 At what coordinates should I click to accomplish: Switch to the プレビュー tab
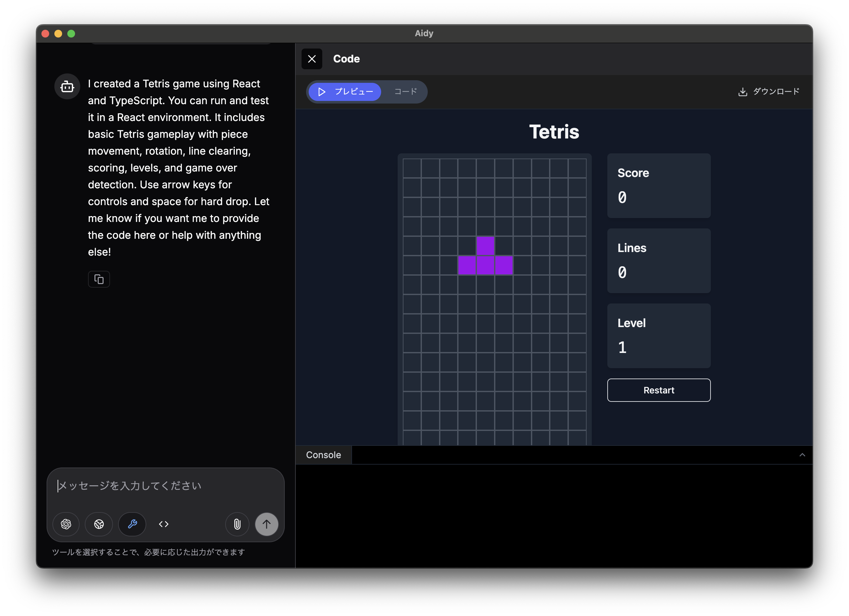345,92
